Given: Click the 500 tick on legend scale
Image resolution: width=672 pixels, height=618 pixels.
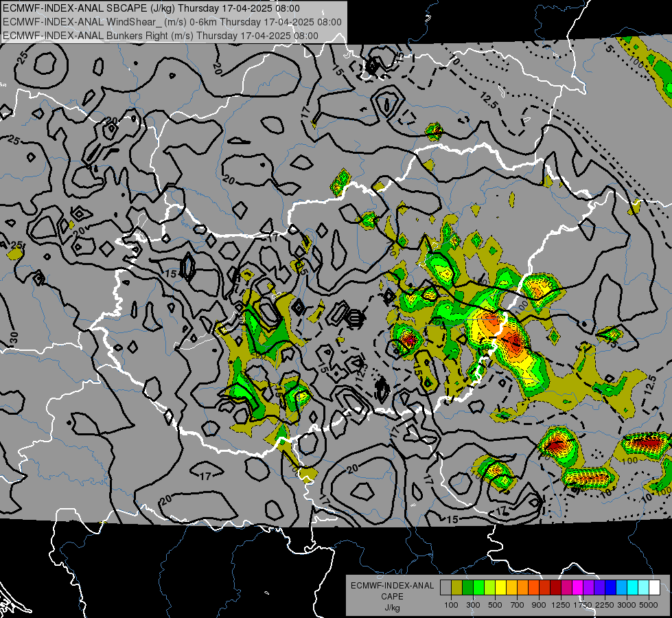Looking at the screenshot, I should click(495, 605).
